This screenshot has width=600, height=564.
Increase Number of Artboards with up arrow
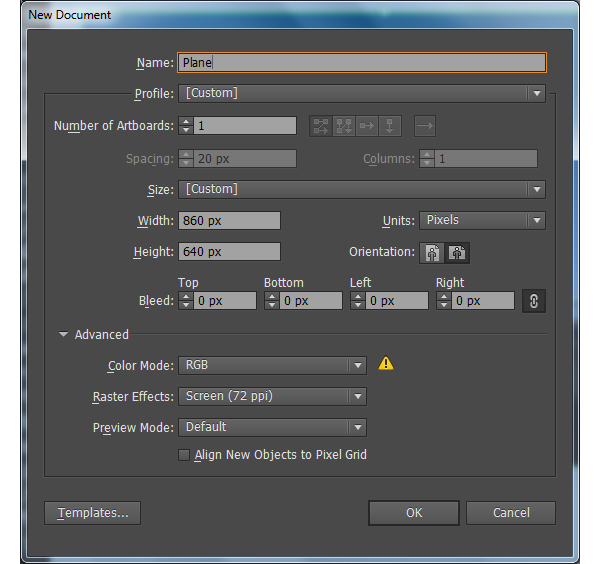(x=186, y=121)
